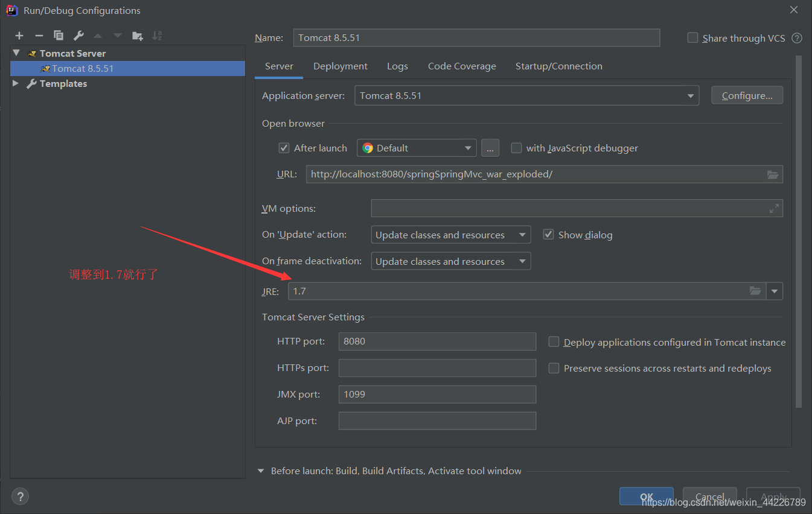Click the browser ellipsis button
The image size is (812, 514).
click(x=490, y=148)
